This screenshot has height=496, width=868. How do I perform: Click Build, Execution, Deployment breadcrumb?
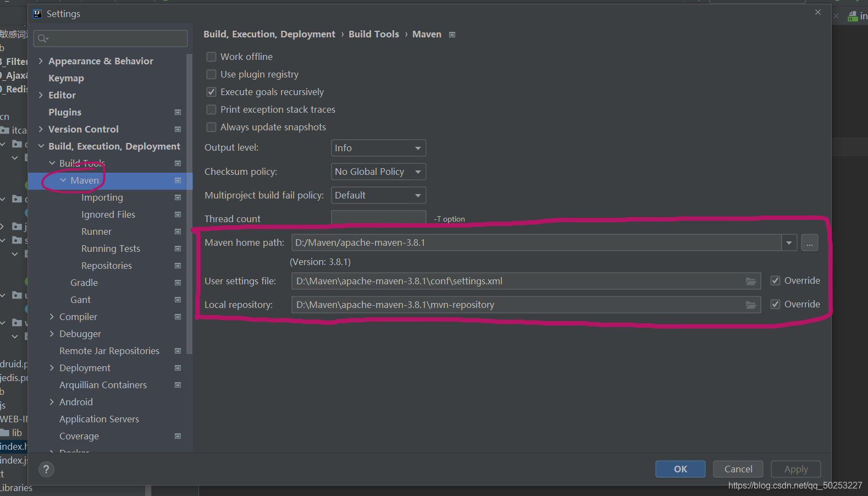click(269, 34)
